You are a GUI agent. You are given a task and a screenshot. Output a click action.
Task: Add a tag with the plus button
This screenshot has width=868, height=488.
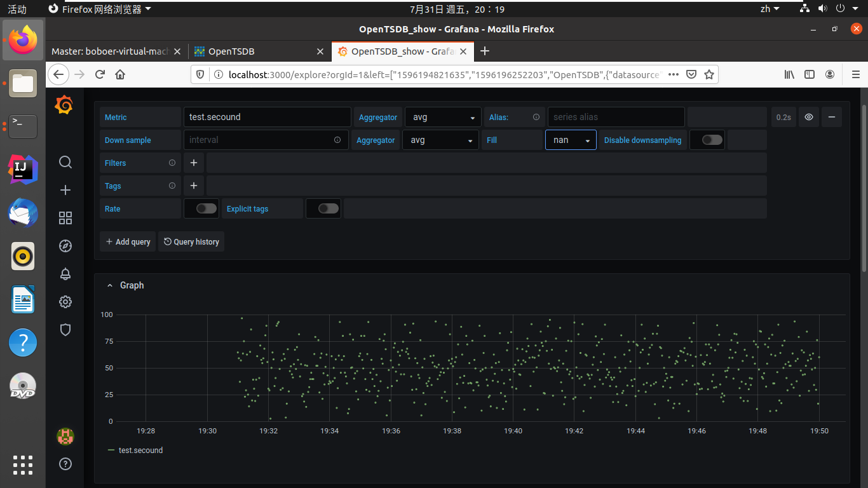coord(194,186)
